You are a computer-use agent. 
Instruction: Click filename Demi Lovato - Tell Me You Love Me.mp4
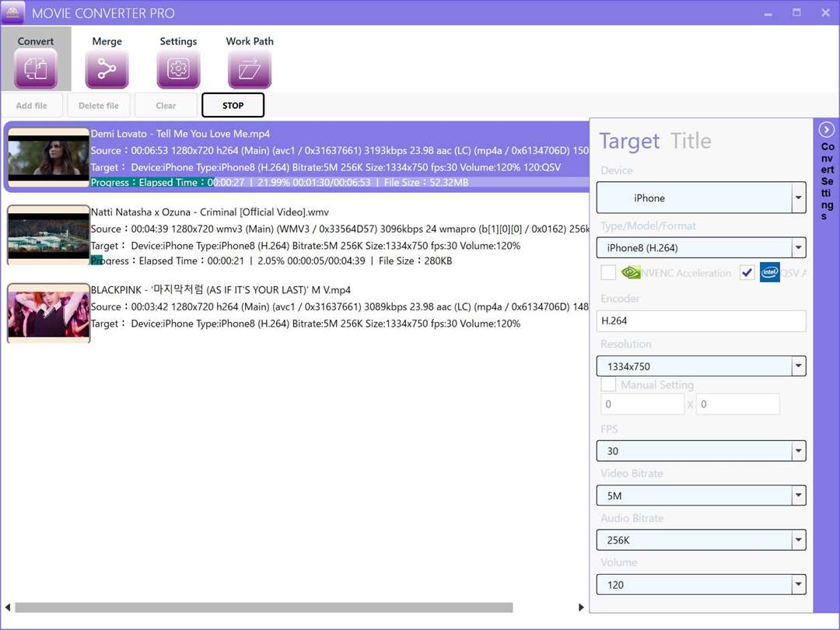[x=180, y=134]
